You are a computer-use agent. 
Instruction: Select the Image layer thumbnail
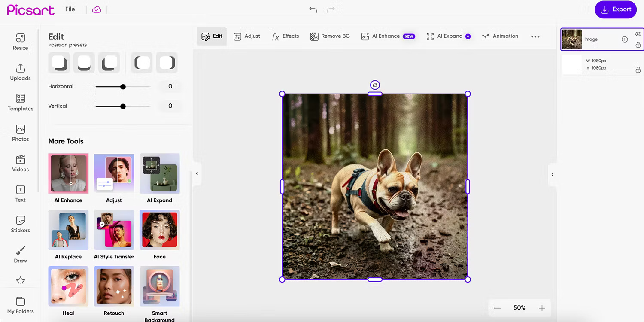573,39
